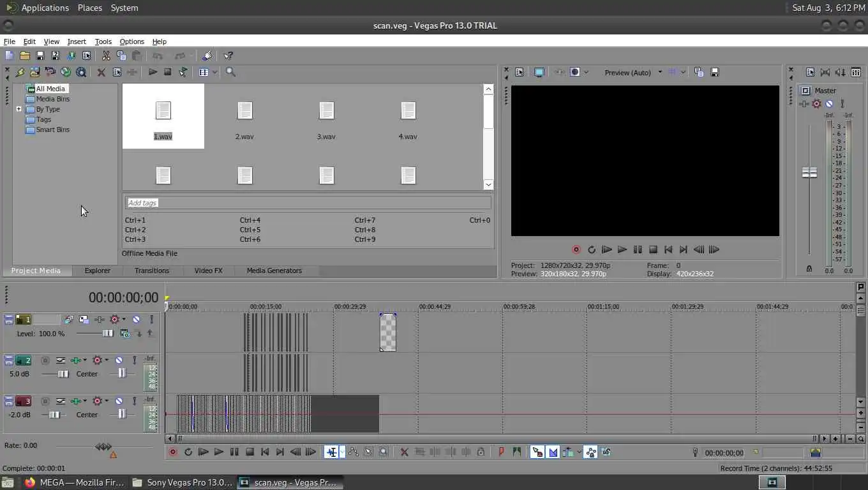Click track 1 Track FX gear icon
This screenshot has height=490, width=868.
tap(115, 319)
